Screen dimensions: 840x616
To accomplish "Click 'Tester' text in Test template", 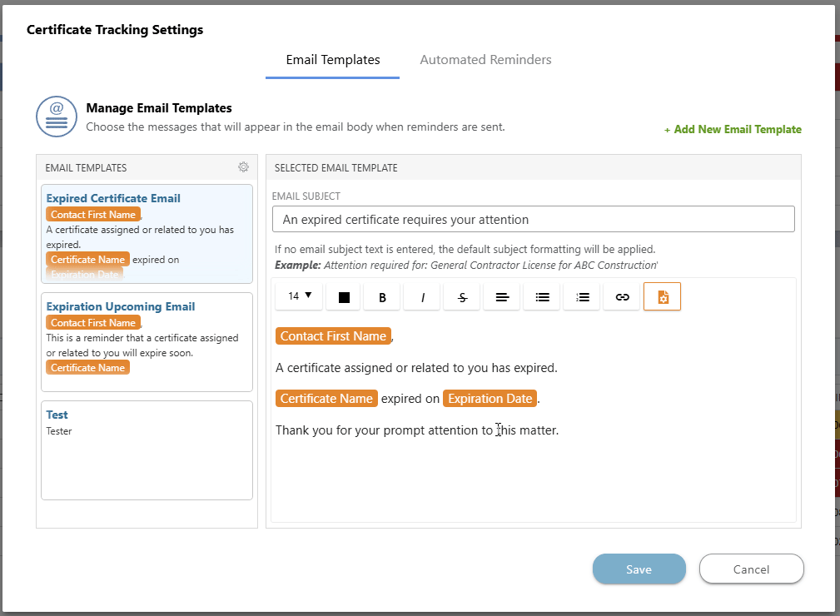I will point(59,431).
